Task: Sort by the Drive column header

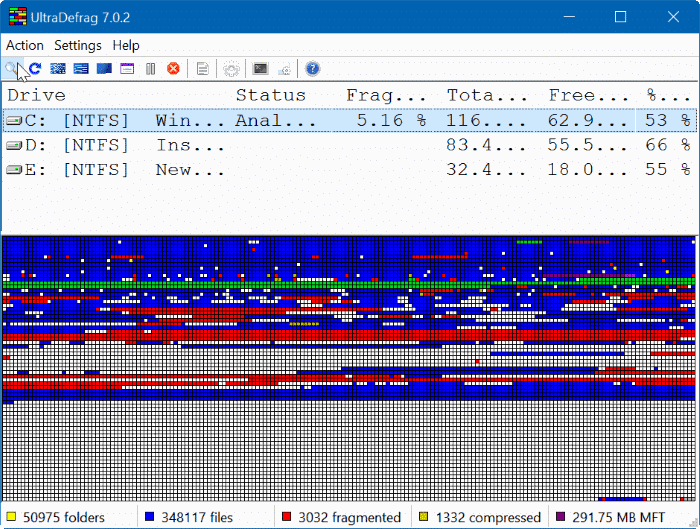Action: pyautogui.click(x=37, y=95)
